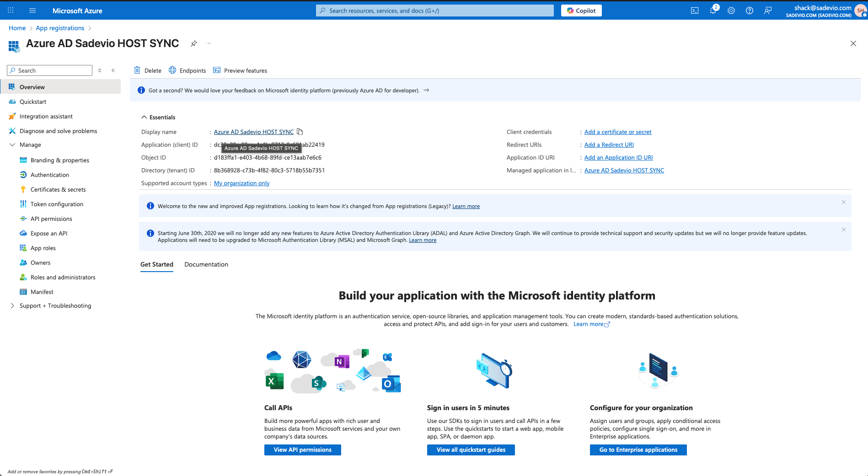Click the Copilot button
Viewport: 868px width, 476px height.
[581, 11]
